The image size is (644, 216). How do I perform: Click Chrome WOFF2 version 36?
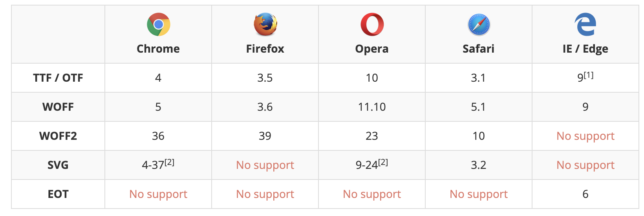158,136
